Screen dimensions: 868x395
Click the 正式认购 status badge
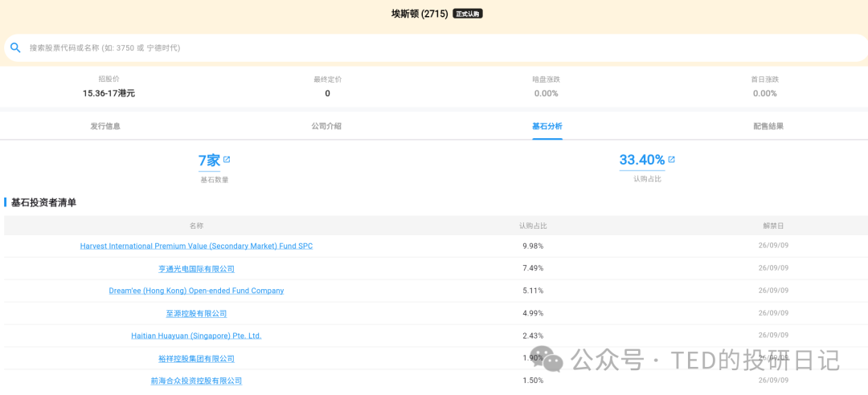pos(468,14)
